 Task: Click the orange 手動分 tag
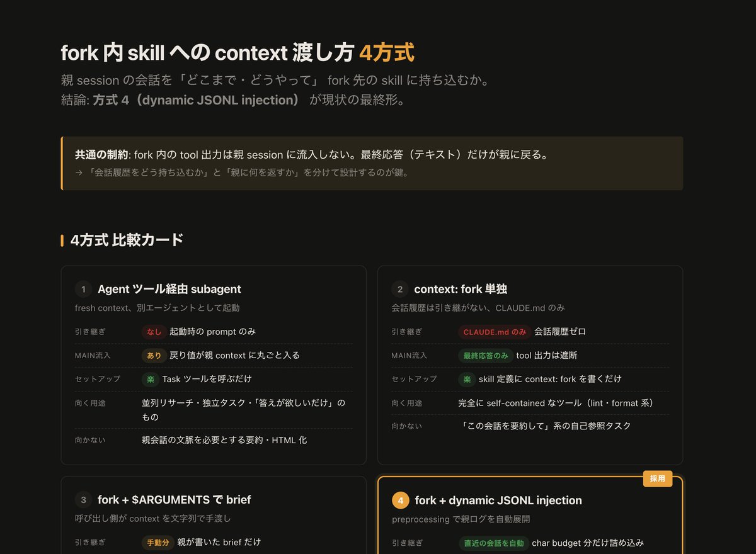click(157, 543)
